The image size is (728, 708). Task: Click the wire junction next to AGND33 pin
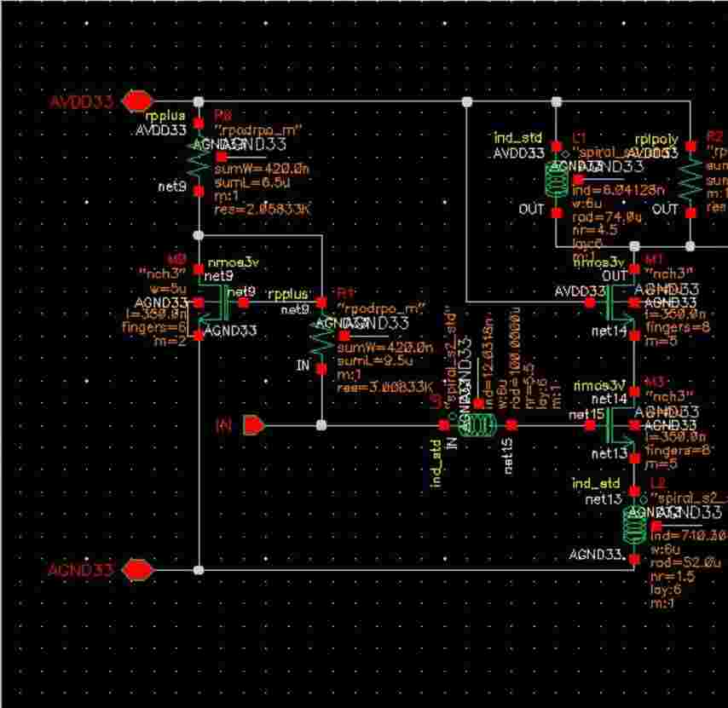point(199,569)
